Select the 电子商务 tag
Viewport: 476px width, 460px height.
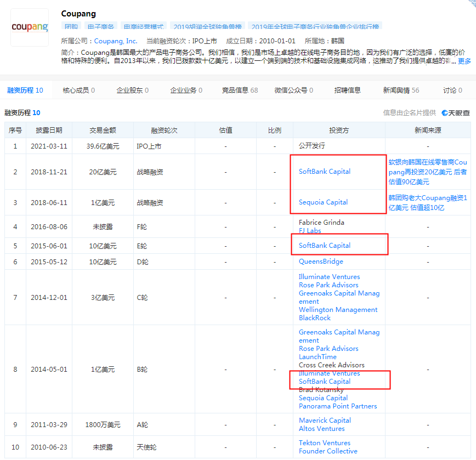101,26
